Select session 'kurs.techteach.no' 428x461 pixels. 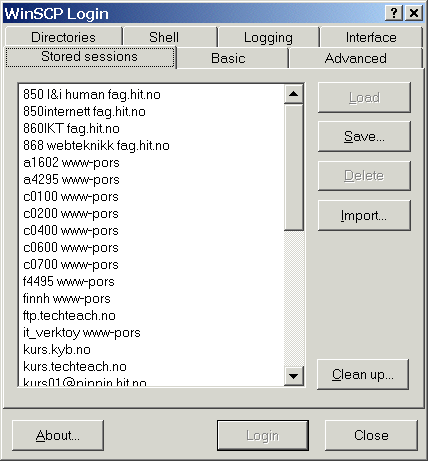point(151,366)
